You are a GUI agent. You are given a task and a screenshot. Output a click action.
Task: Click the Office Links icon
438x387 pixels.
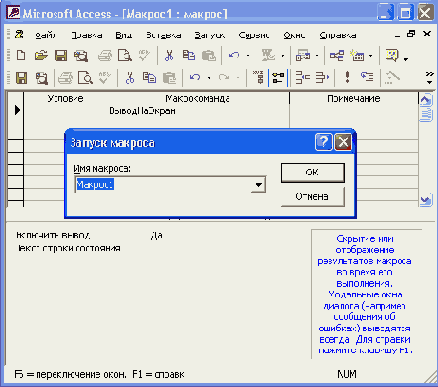pyautogui.click(x=268, y=55)
